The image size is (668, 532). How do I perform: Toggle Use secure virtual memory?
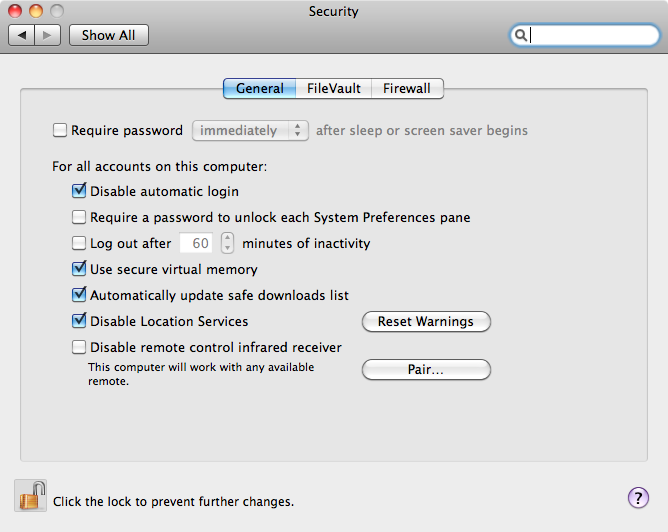click(x=79, y=269)
